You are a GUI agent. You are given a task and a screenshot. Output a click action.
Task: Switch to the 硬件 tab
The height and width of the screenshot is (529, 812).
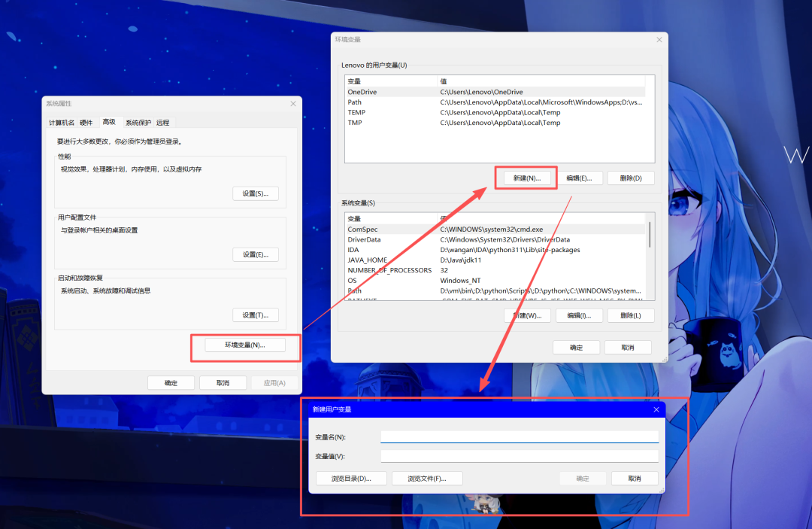86,123
